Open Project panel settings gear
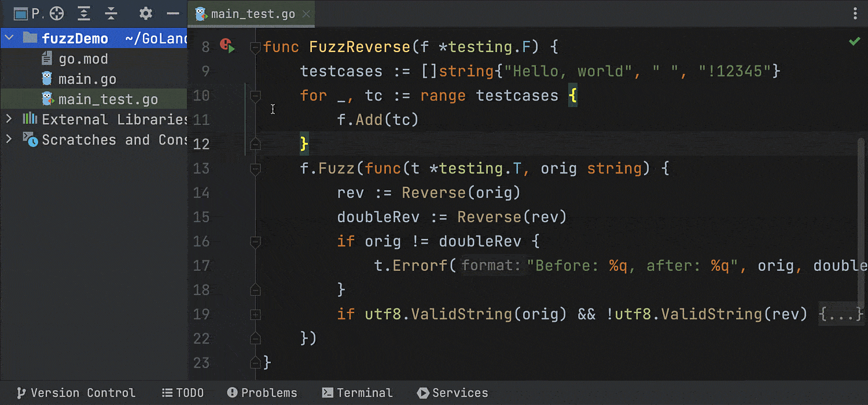 [146, 13]
